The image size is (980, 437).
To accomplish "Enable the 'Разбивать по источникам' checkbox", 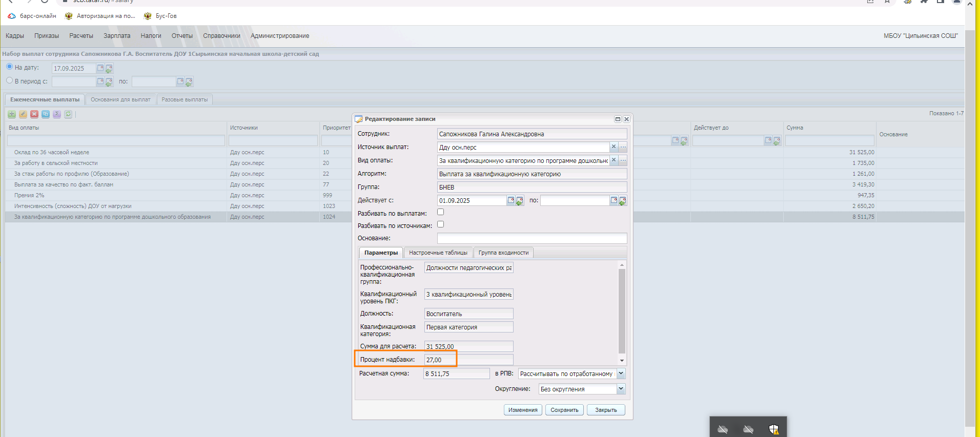I will click(440, 224).
